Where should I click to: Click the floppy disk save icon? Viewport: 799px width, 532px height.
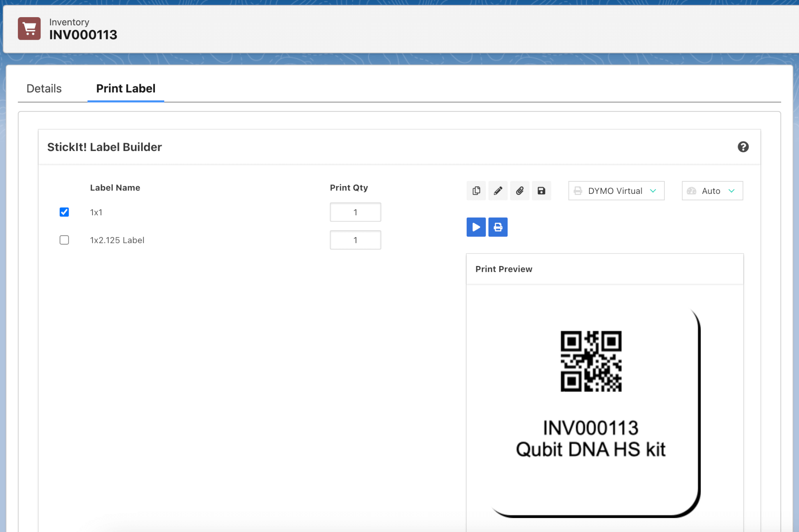coord(542,191)
